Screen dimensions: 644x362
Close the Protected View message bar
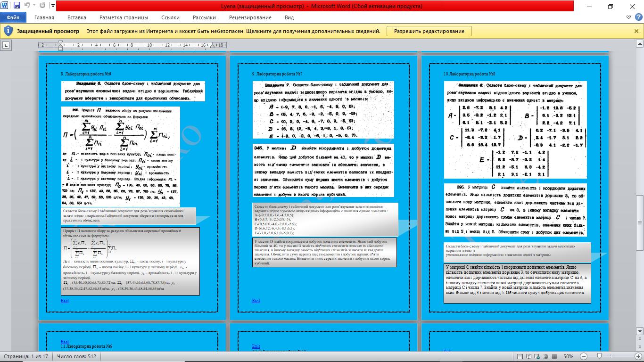pos(637,31)
